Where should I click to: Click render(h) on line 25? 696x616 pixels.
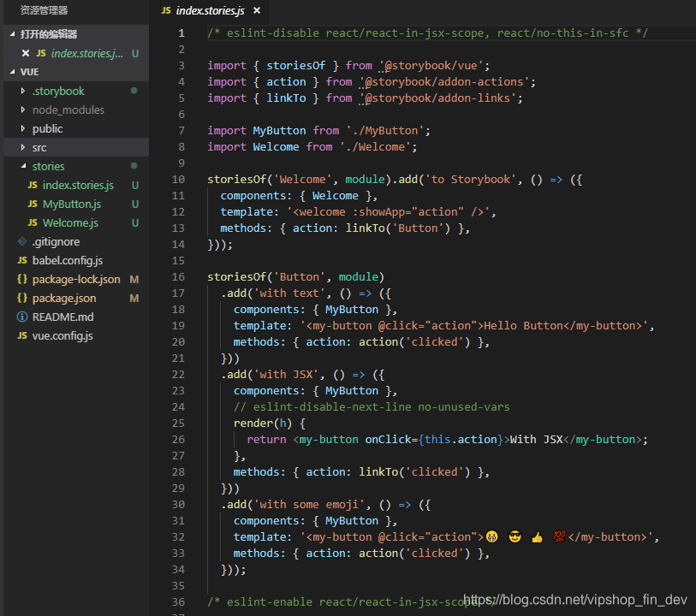tap(262, 423)
